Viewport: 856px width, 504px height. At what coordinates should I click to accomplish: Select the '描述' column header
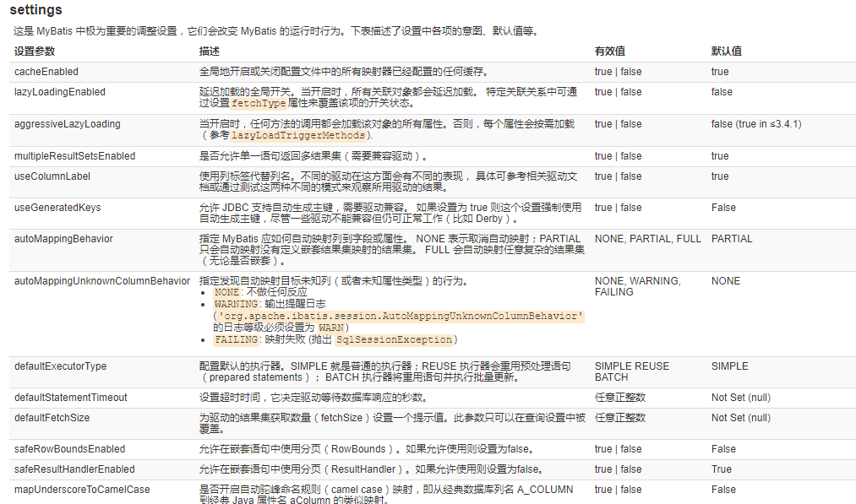[x=209, y=51]
